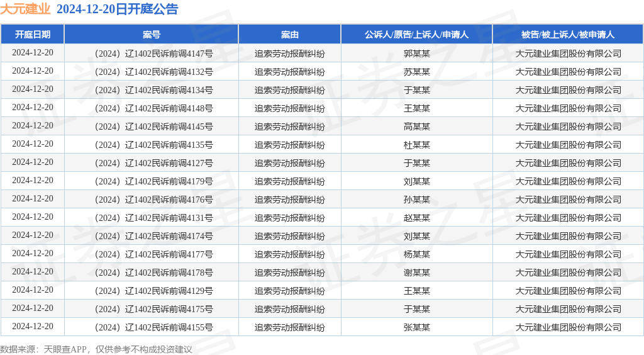Click defendant 大元建业集团股份有限公司 in 4177号 row
This screenshot has height=355, width=644.
click(x=568, y=254)
